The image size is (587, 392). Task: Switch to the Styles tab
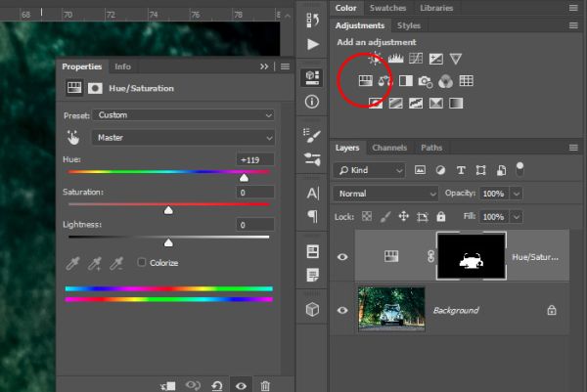[408, 25]
